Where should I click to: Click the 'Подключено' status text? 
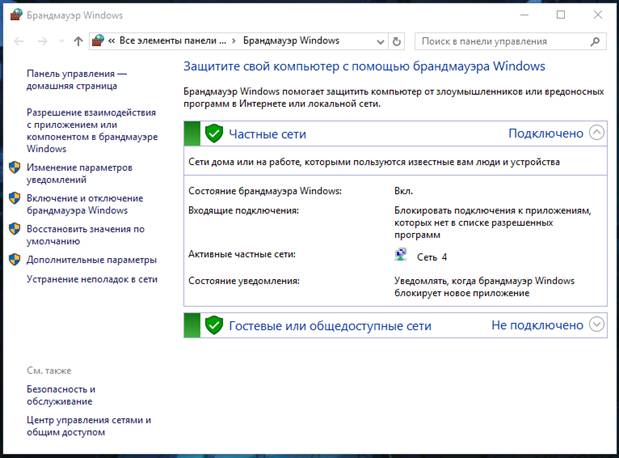coord(546,133)
